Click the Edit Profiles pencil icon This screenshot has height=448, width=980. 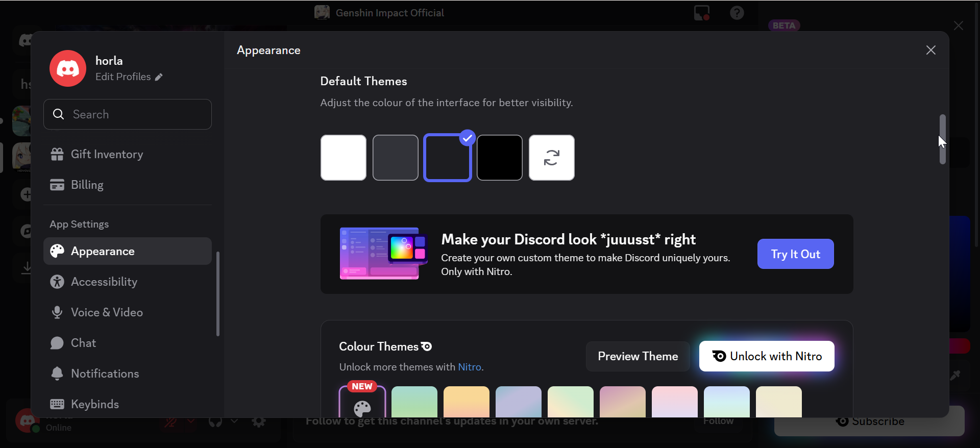[159, 77]
